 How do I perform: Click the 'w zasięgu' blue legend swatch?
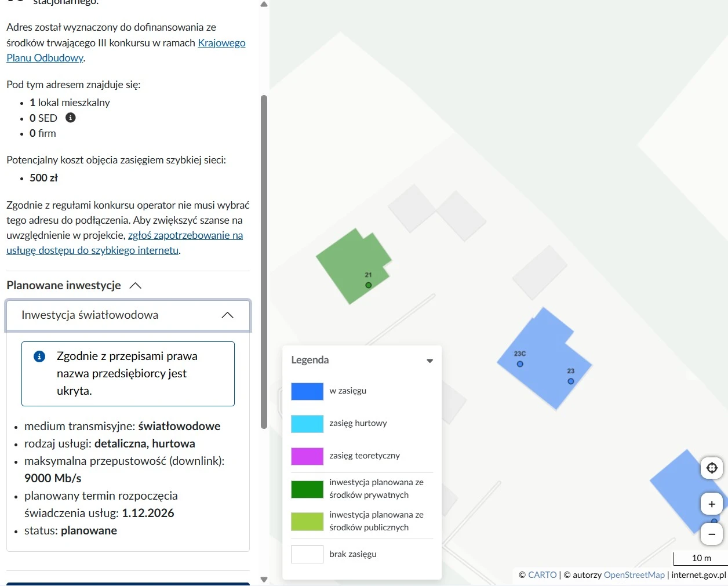pos(307,391)
